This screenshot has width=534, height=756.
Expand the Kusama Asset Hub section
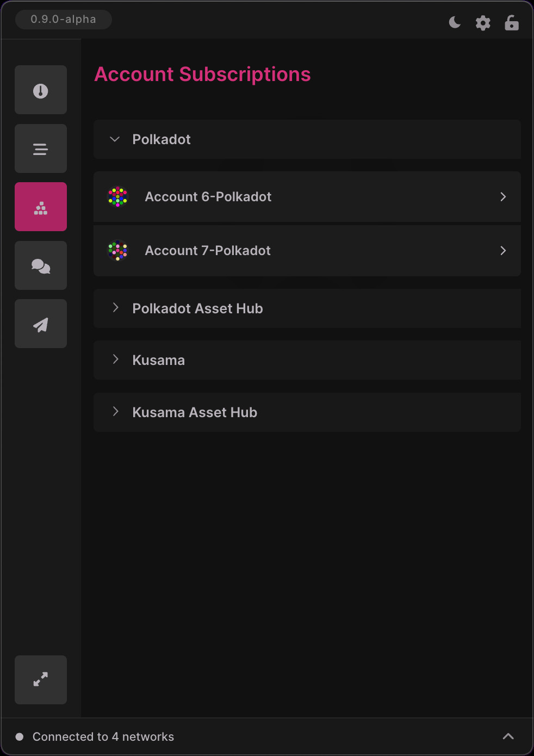(x=307, y=412)
